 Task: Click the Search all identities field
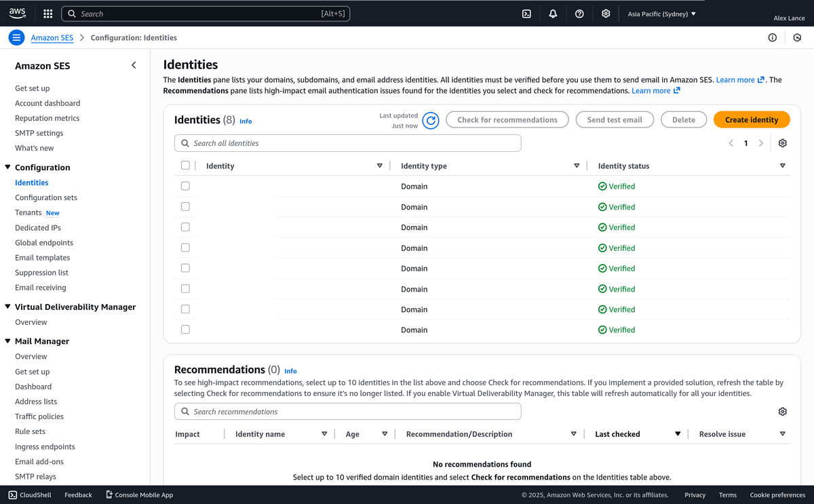coord(353,143)
